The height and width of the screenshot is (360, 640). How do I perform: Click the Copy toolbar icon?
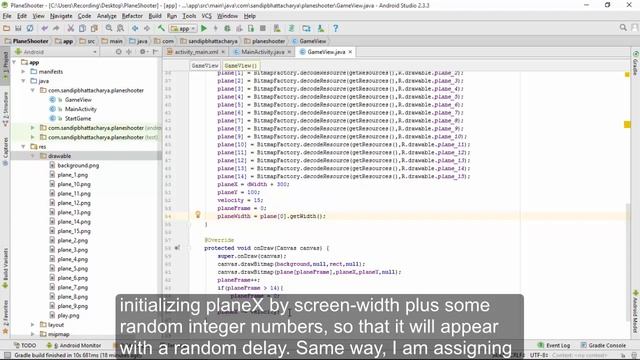click(x=82, y=28)
